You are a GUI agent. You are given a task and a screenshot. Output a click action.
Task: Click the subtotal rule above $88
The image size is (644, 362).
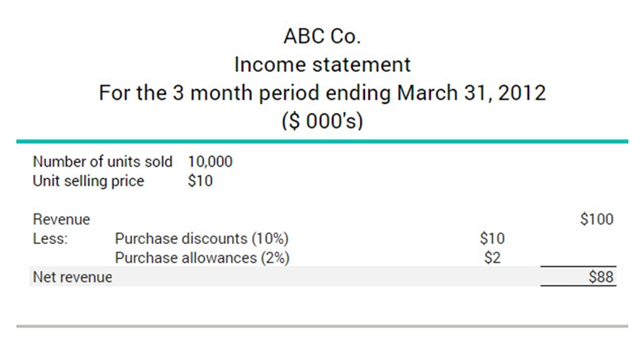pos(578,267)
